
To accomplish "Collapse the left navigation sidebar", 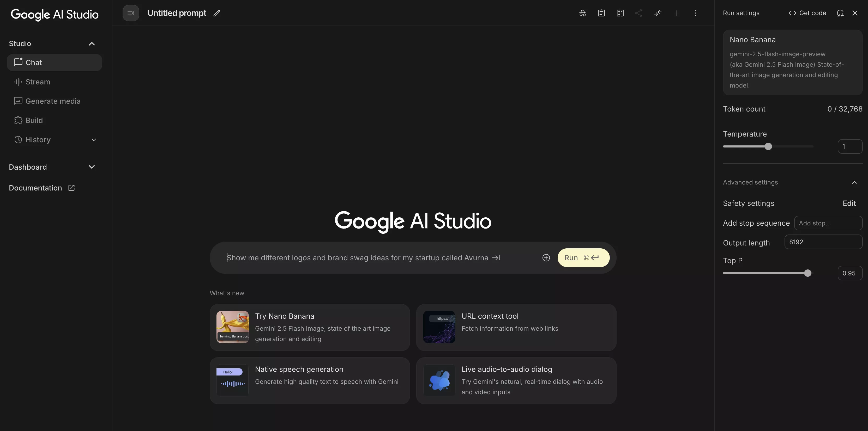I will [x=131, y=13].
